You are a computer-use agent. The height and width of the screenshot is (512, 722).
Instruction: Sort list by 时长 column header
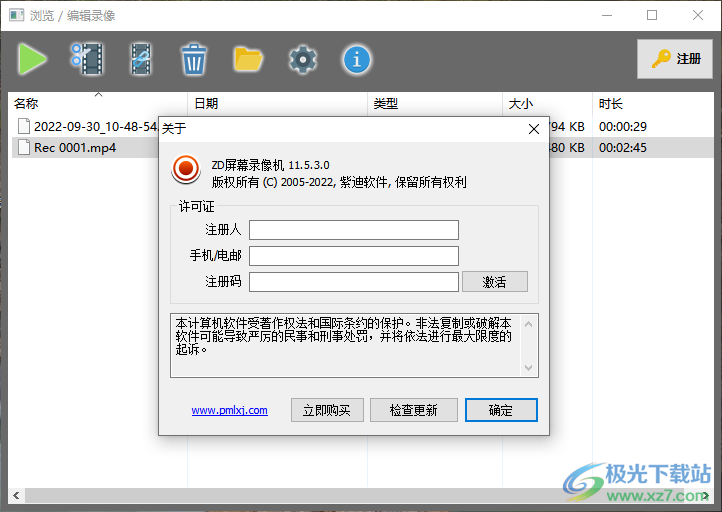click(x=652, y=103)
